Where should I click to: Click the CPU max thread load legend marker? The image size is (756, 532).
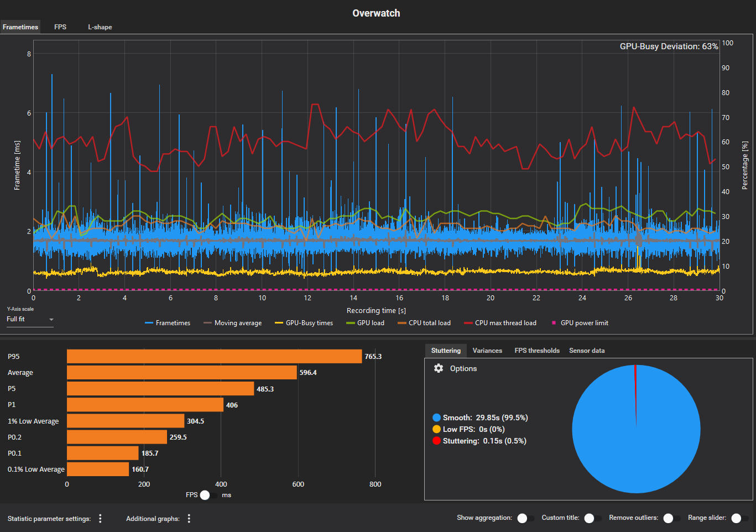[x=468, y=323]
